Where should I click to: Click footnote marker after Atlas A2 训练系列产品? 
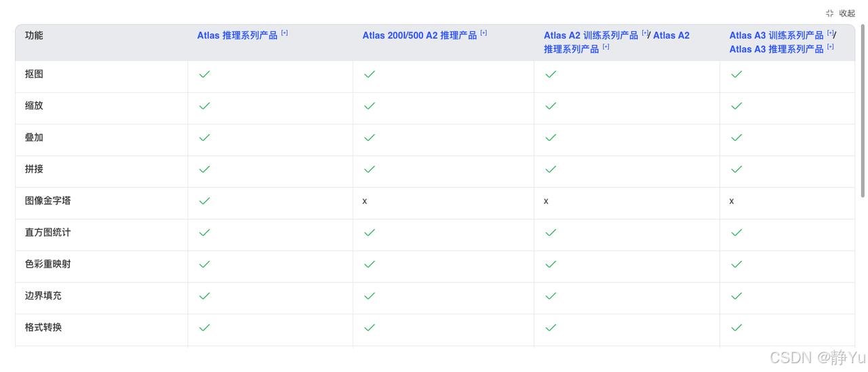pos(645,33)
